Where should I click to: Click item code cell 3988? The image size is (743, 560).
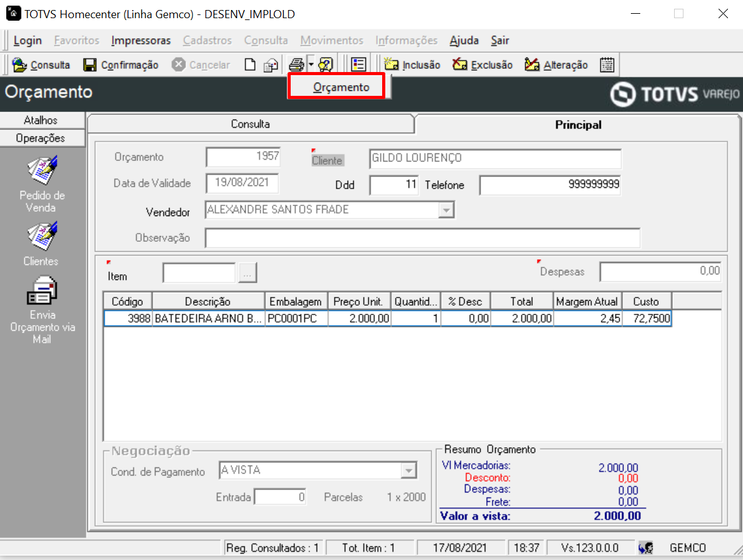[x=128, y=318]
